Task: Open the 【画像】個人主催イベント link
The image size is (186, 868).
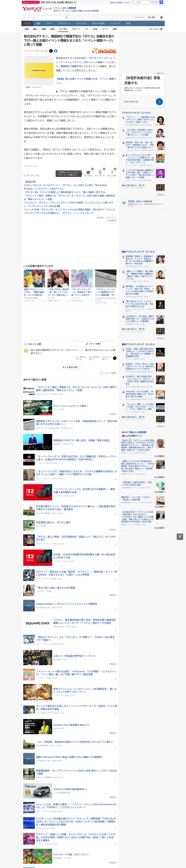Action: point(86,81)
